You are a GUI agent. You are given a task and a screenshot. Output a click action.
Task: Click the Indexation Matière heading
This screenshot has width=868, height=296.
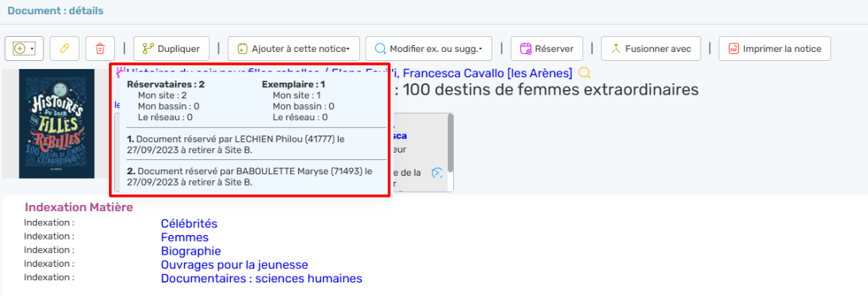(x=79, y=207)
